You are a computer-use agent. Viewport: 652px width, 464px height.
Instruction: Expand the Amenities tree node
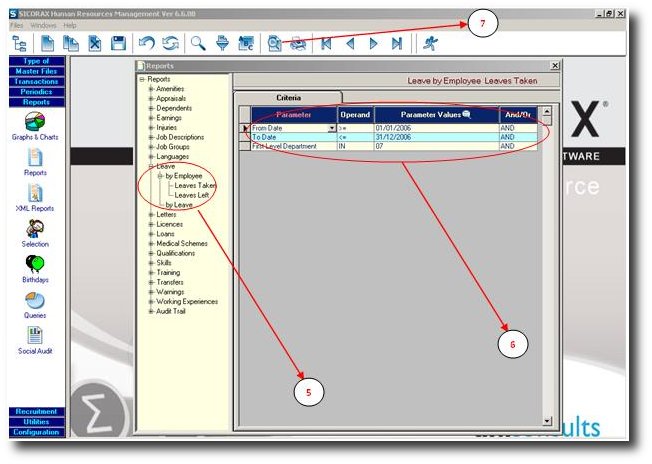tap(151, 89)
